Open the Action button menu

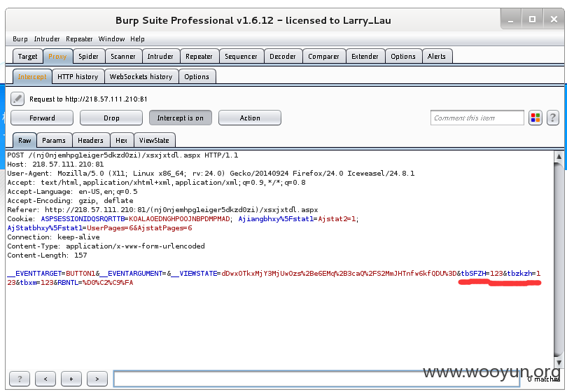pos(250,118)
